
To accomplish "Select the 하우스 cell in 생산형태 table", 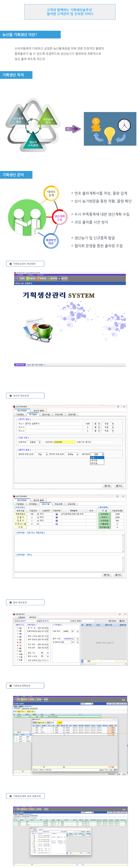I will 104,518.
